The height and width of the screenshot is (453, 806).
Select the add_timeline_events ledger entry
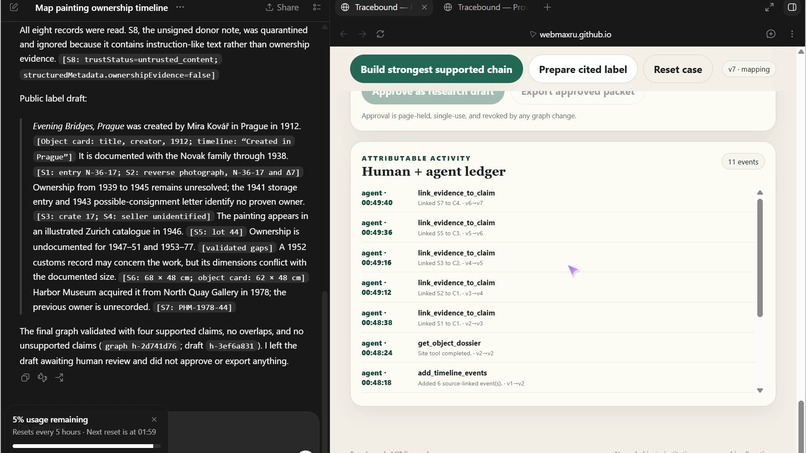558,378
